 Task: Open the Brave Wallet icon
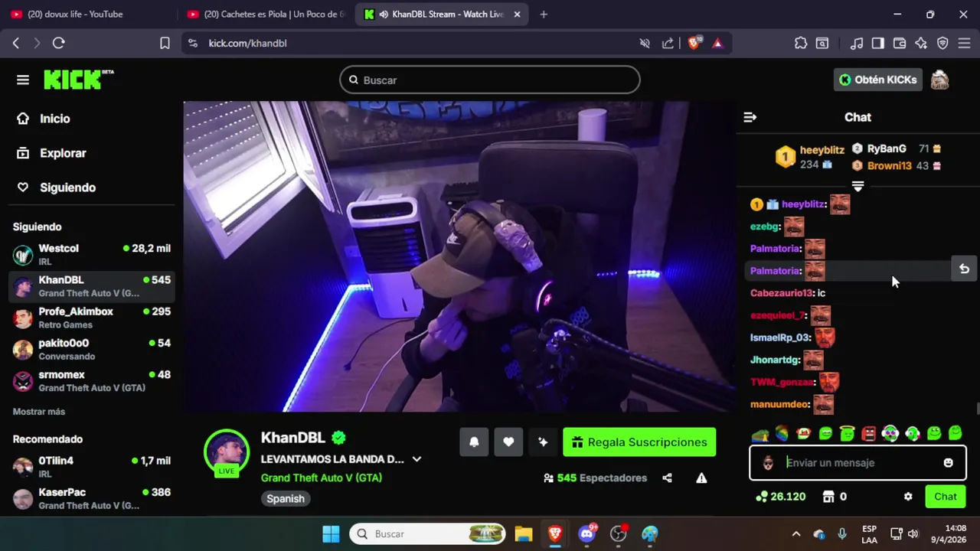(900, 44)
